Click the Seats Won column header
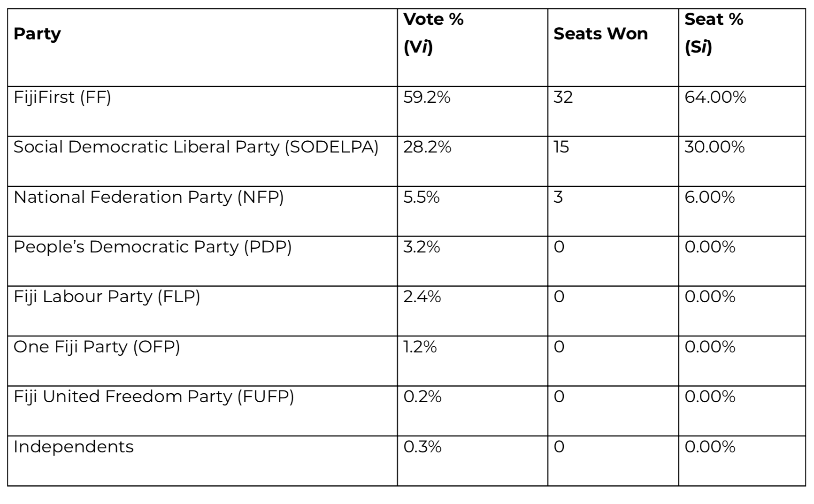Screen dimensions: 814x504 click(600, 34)
